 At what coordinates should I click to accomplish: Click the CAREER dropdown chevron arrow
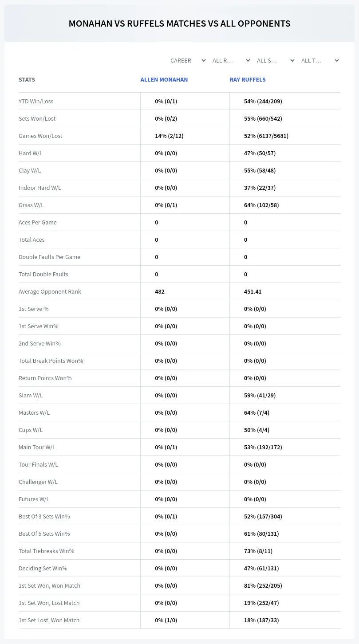pyautogui.click(x=203, y=61)
